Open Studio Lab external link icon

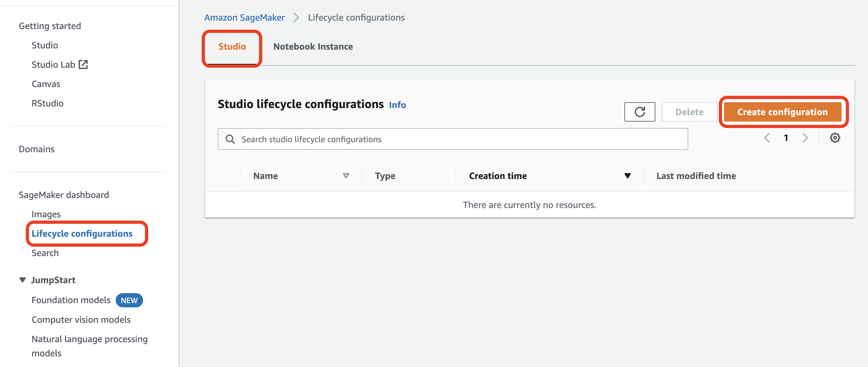[x=83, y=64]
